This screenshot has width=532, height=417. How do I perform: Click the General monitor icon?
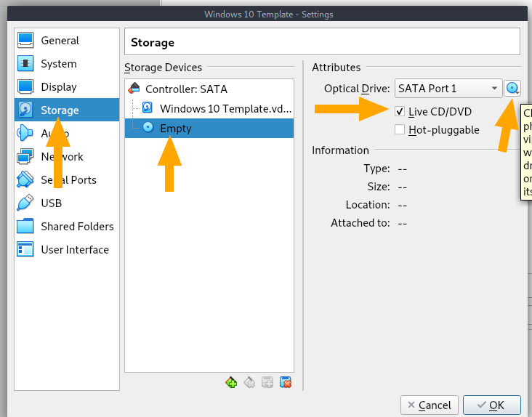25,41
